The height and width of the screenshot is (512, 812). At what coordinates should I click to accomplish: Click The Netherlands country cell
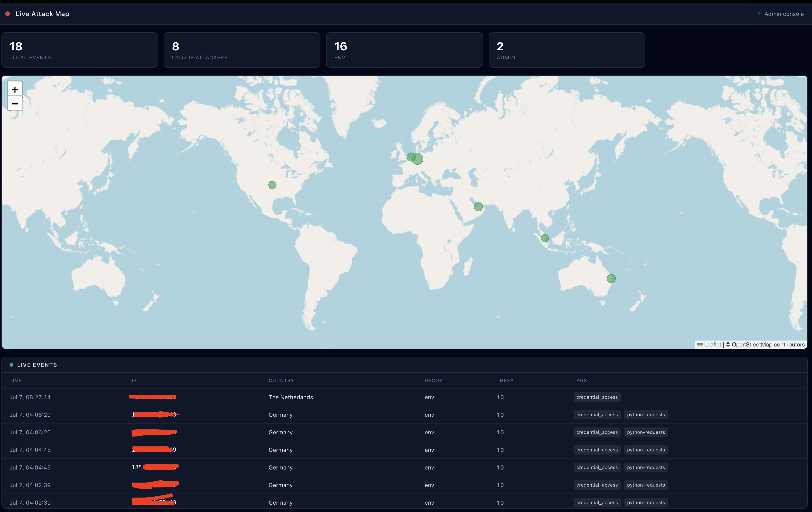coord(291,397)
